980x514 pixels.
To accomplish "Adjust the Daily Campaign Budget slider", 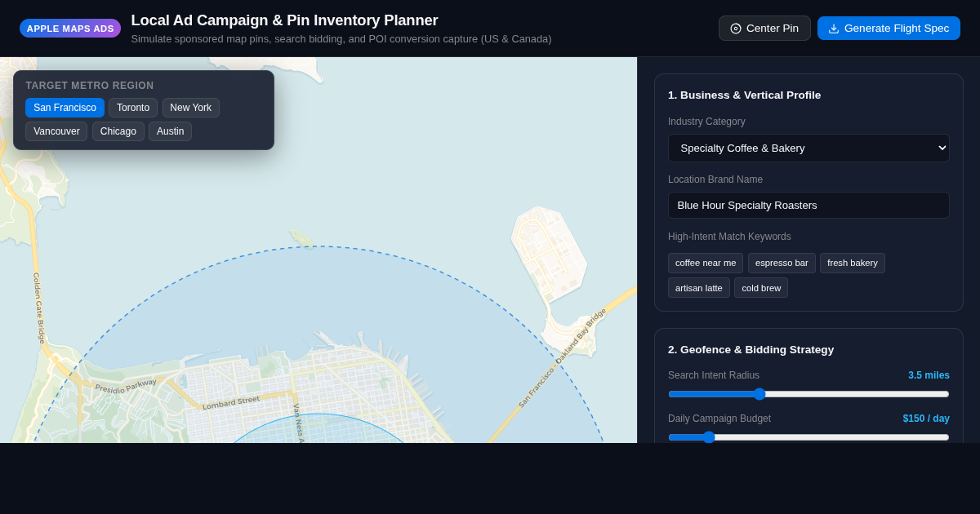I will click(x=808, y=437).
